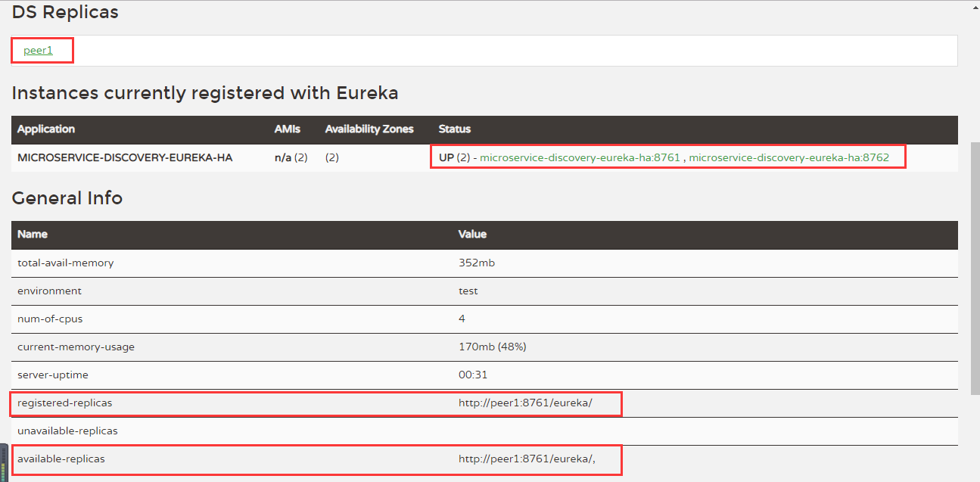Screen dimensions: 980x482
Task: Select the 170mb (48%) value
Action: tap(492, 347)
